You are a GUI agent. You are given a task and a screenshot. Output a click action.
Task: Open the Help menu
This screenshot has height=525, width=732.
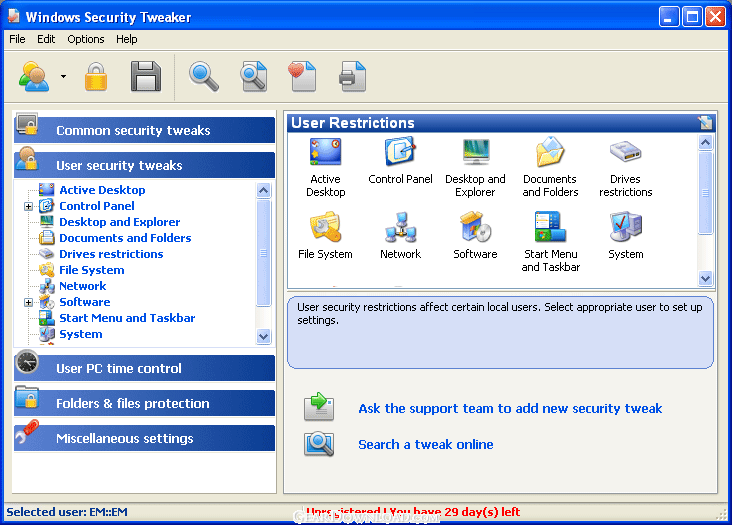(x=127, y=39)
